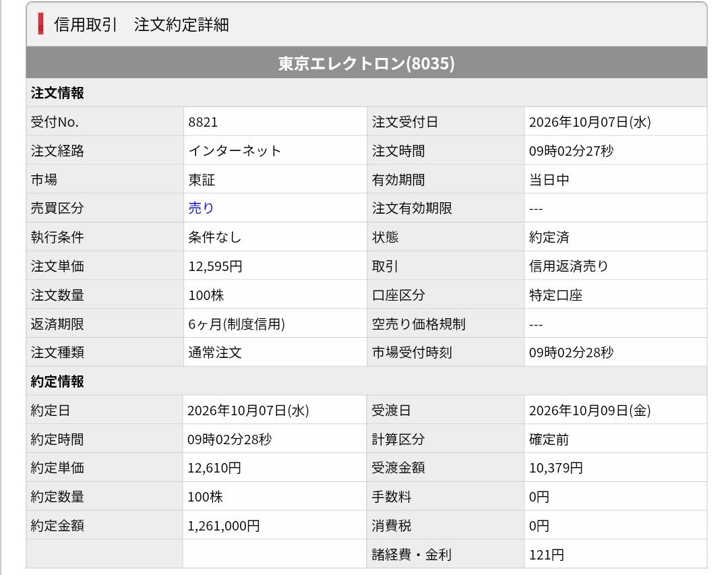The width and height of the screenshot is (728, 575).
Task: Click the 状態 value 約定済
Action: (549, 237)
